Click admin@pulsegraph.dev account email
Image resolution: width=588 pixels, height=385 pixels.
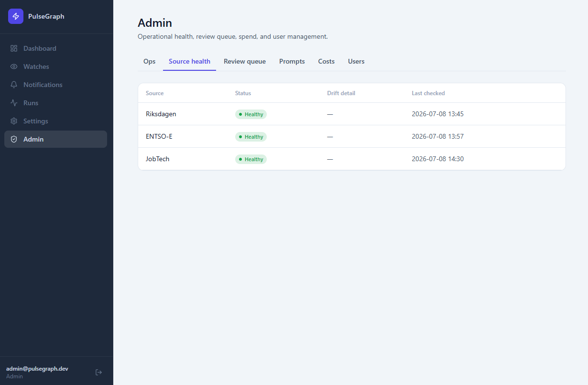37,369
